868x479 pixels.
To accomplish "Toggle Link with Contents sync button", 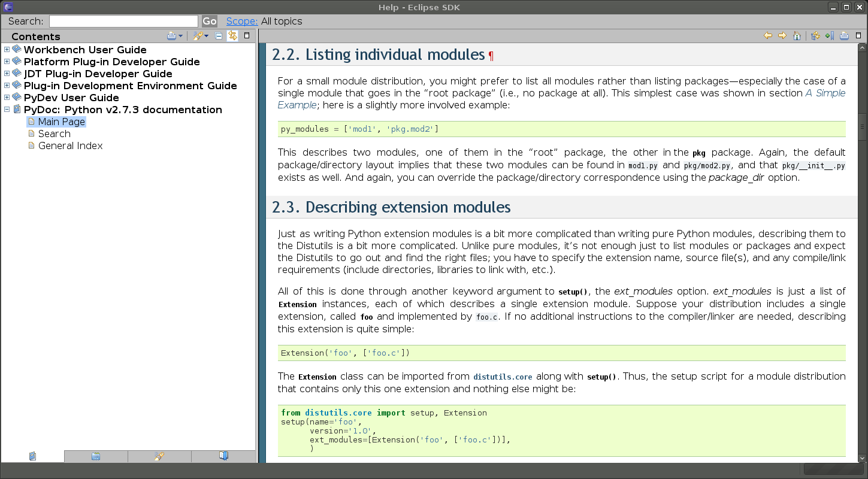I will click(232, 36).
